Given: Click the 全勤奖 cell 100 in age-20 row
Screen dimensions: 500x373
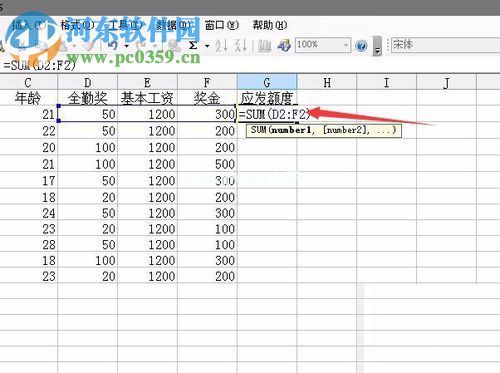Looking at the screenshot, I should [x=88, y=147].
